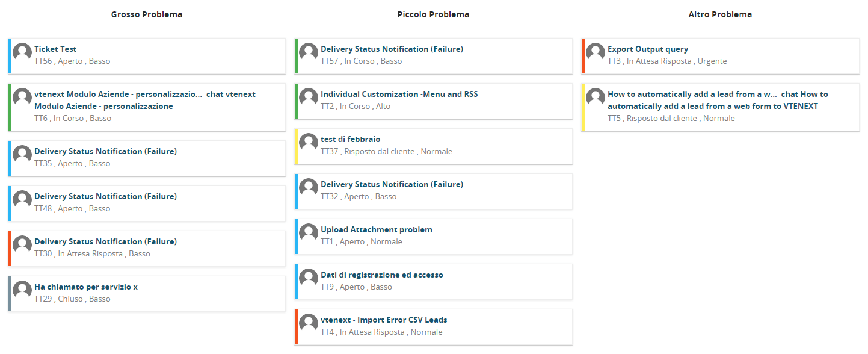Viewport: 868px width, 354px height.
Task: Click the avatar beside Export Output query
Action: (x=596, y=52)
